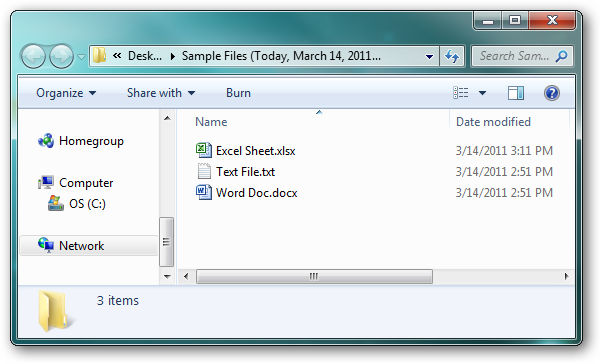Click the horizontal scroll left arrow

[186, 276]
